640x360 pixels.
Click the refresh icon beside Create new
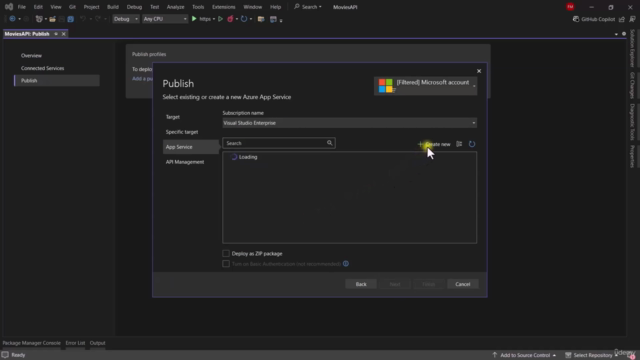(472, 144)
